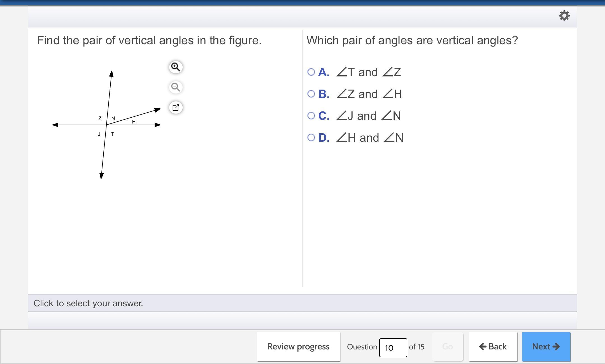Go back to the previous question
The width and height of the screenshot is (605, 364).
tap(493, 347)
